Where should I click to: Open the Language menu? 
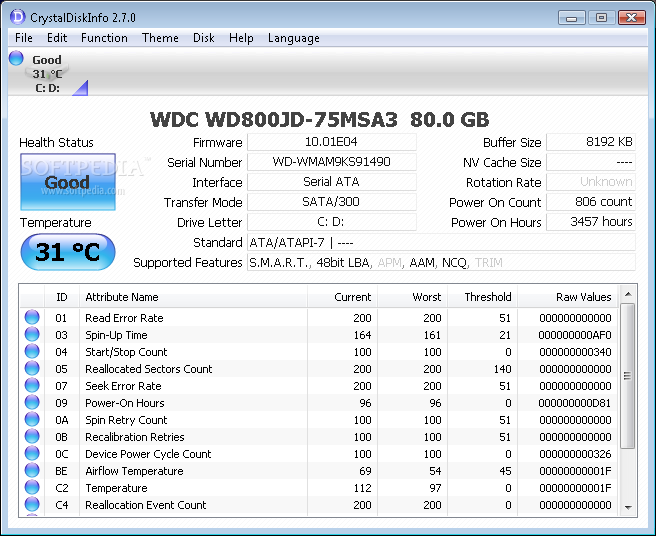(294, 38)
